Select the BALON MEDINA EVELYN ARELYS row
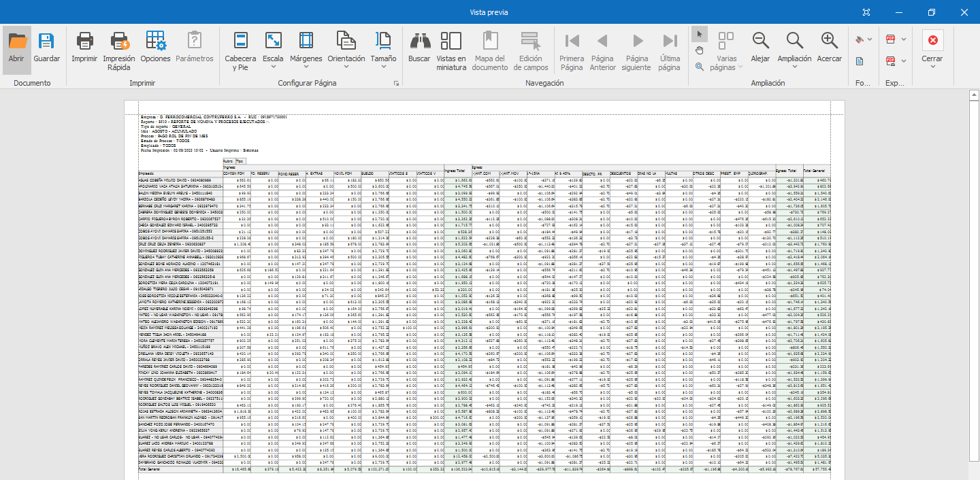Screen dimensions: 980x480 [485, 192]
